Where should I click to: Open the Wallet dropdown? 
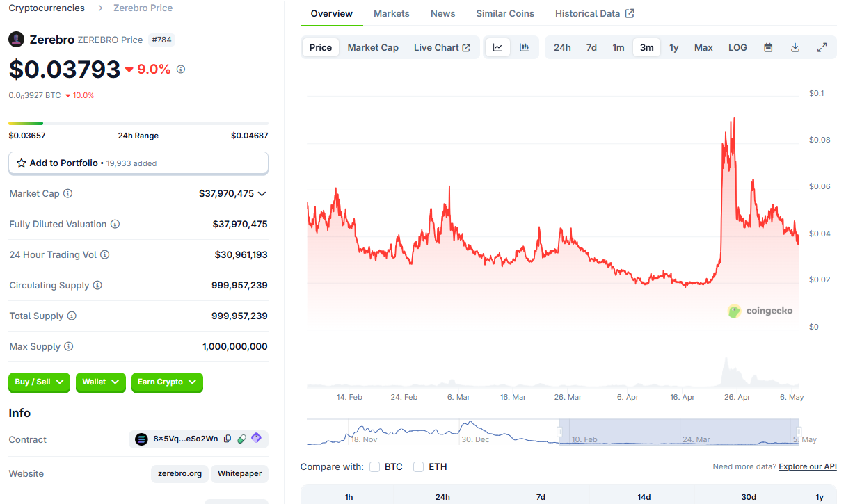[101, 382]
